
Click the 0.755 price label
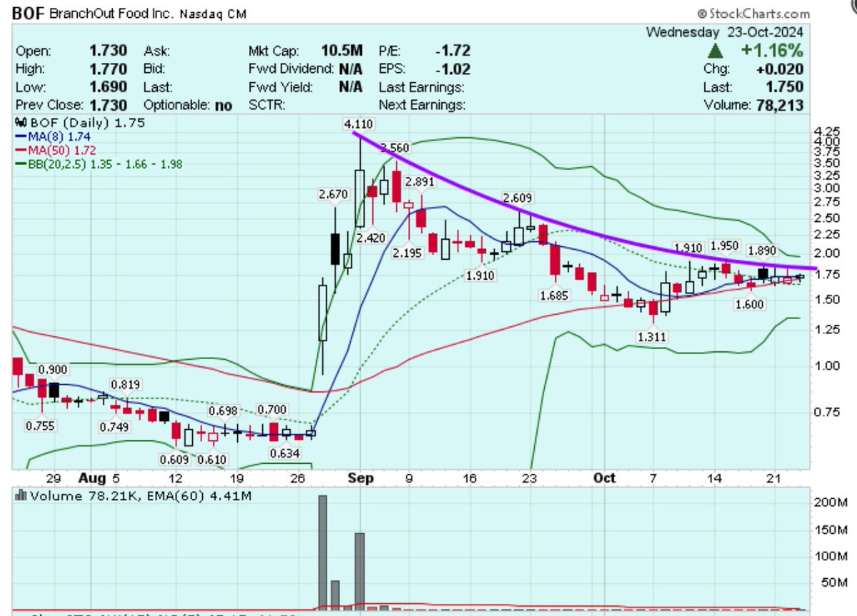[40, 425]
